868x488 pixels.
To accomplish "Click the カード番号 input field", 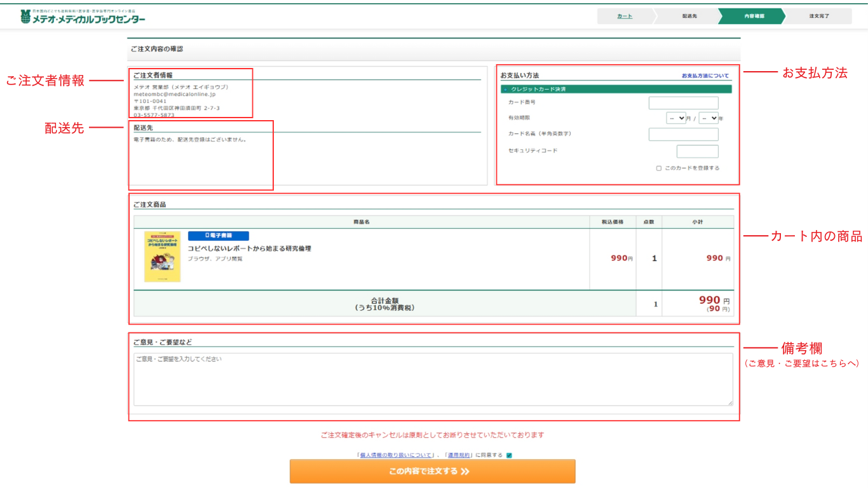I will click(683, 103).
